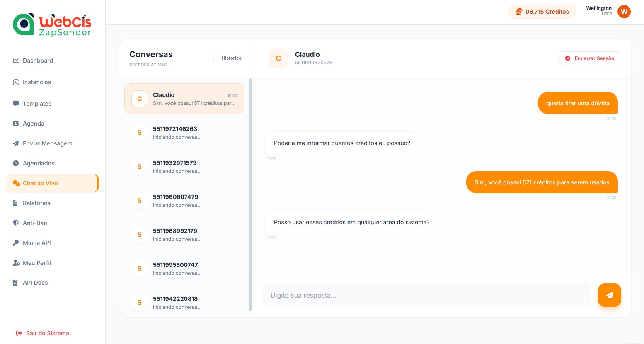The image size is (644, 344).
Task: Click Sair do Sistema to log out
Action: click(47, 333)
